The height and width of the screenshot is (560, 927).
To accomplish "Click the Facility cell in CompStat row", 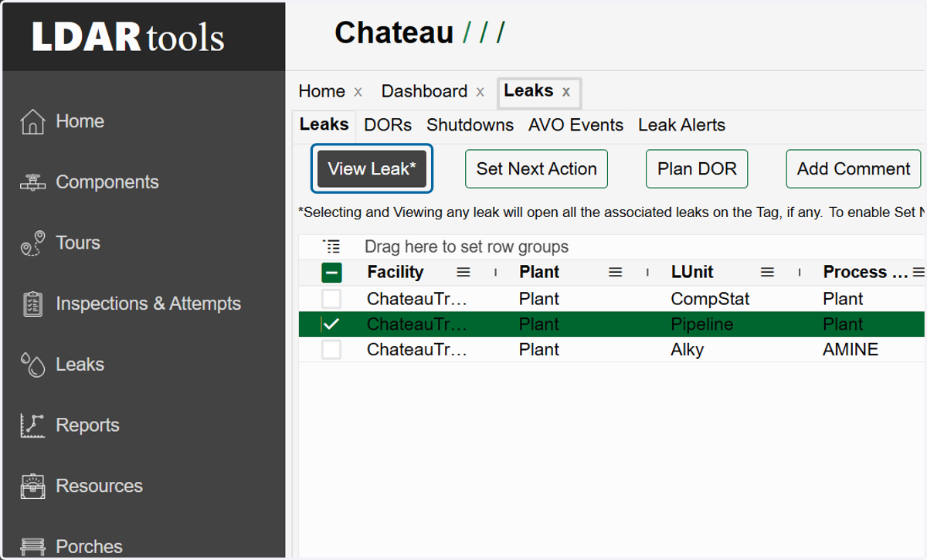I will [417, 299].
